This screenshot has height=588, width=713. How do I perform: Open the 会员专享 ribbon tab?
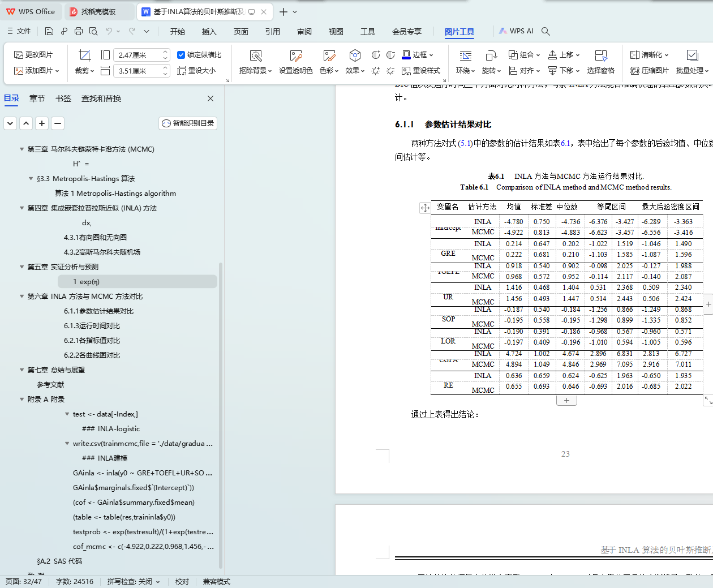pyautogui.click(x=407, y=32)
